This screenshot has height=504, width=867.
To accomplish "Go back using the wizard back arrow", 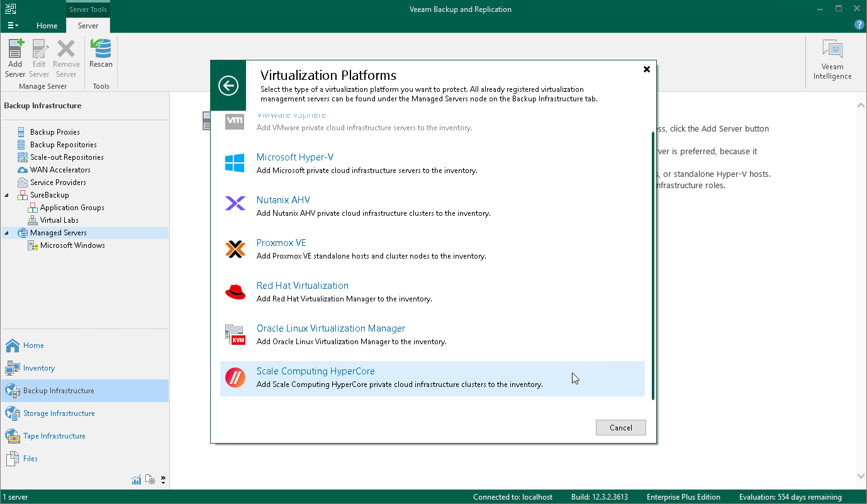I will [x=228, y=86].
